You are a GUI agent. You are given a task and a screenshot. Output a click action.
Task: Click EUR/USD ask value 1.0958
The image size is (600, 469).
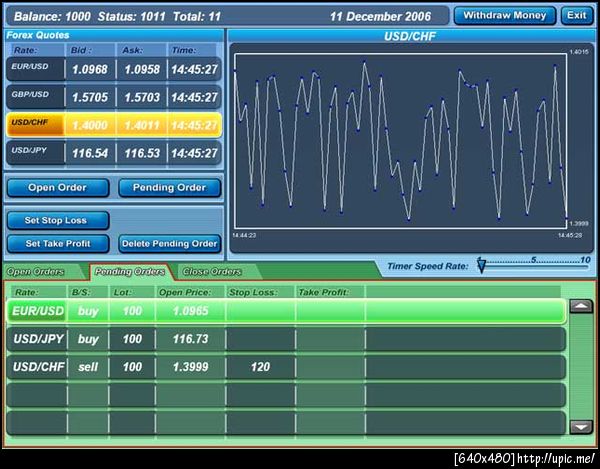pyautogui.click(x=142, y=70)
